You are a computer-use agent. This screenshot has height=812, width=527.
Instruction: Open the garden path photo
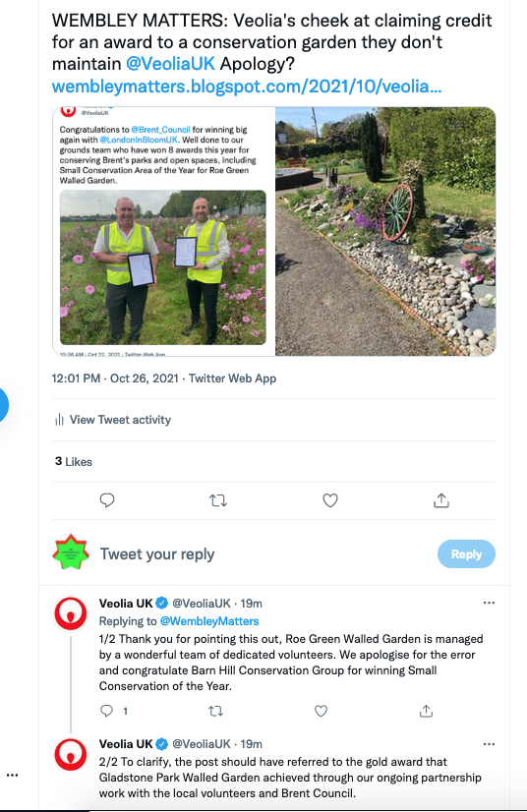385,231
